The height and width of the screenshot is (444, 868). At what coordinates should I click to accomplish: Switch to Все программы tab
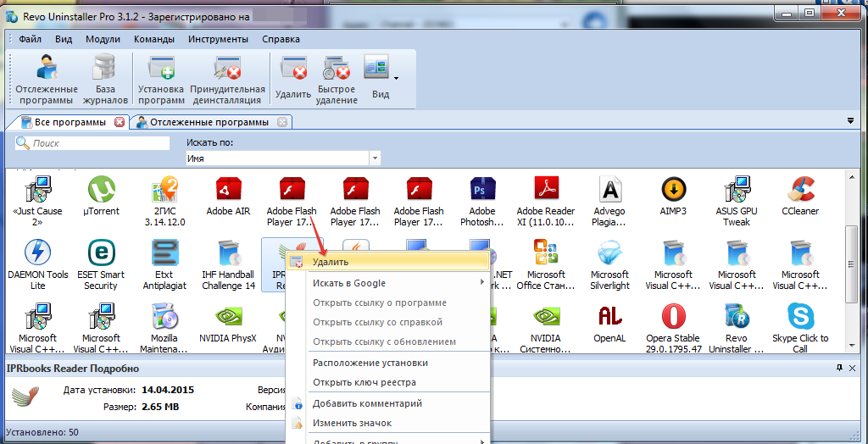tap(70, 122)
